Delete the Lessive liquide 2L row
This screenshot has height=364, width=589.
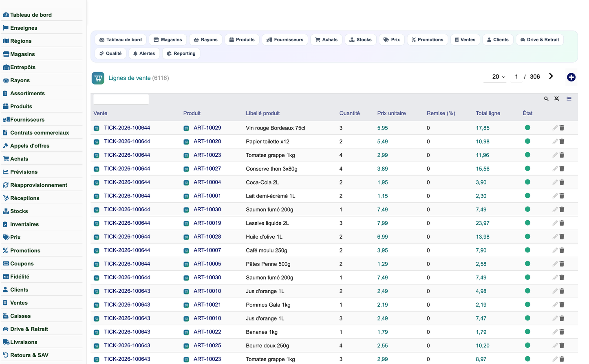pos(562,223)
